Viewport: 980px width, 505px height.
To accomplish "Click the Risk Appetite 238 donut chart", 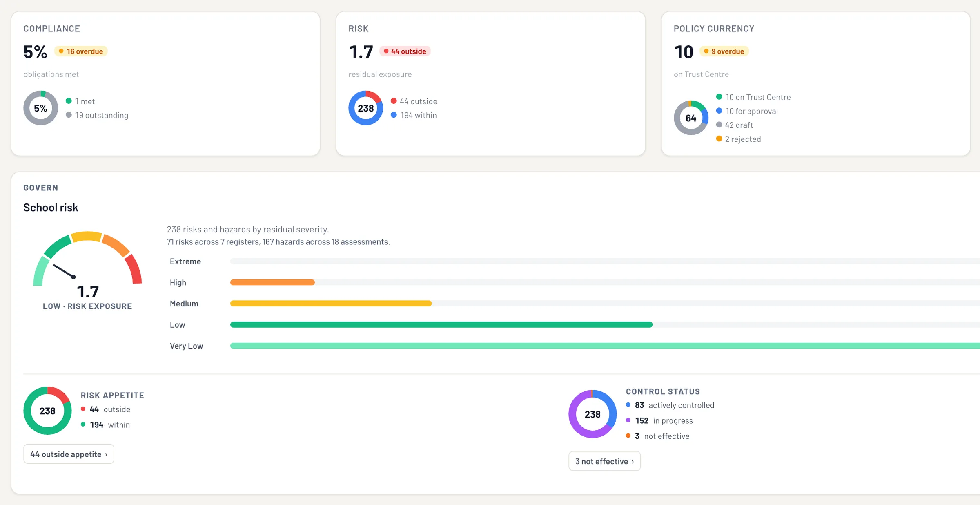I will (x=47, y=411).
